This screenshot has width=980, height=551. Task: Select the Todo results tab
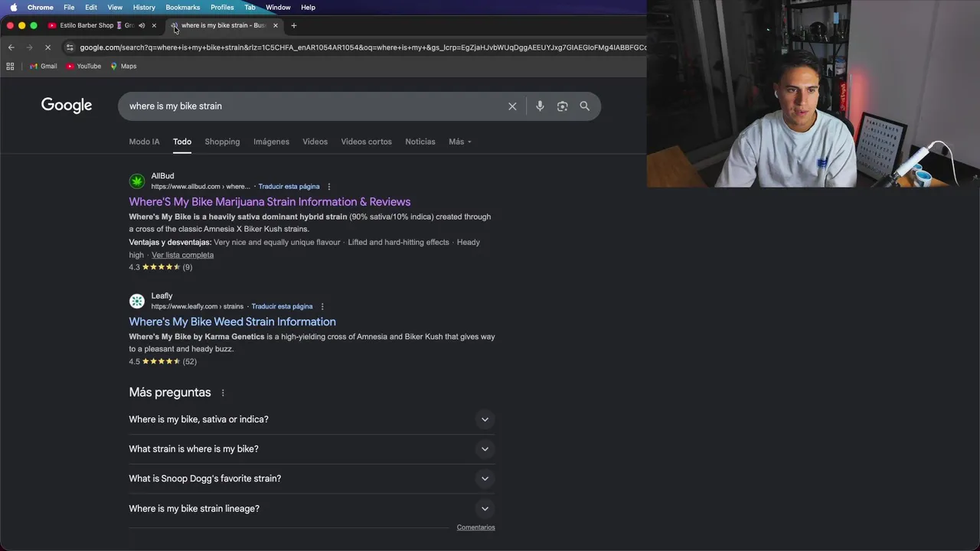point(181,142)
